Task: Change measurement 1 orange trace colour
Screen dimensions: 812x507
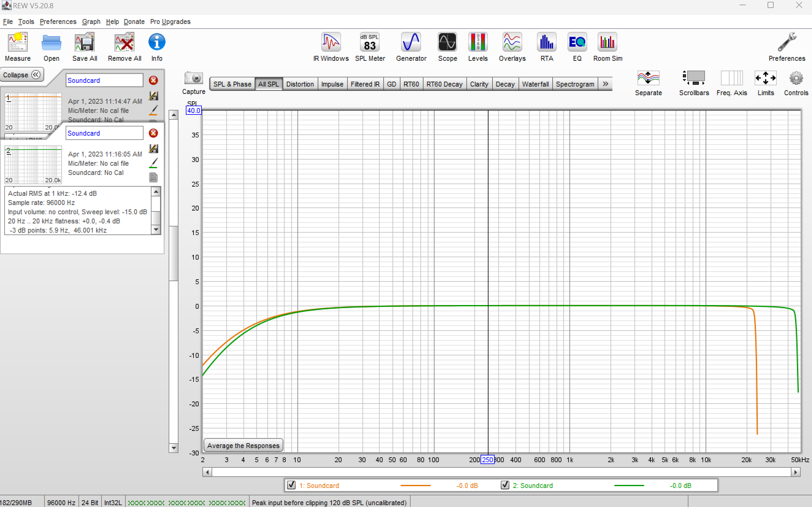Action: [153, 110]
